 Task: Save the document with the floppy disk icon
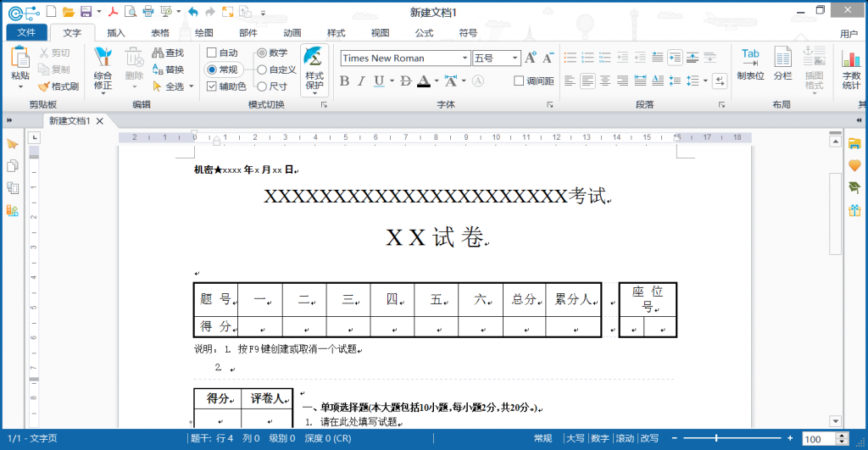(86, 12)
